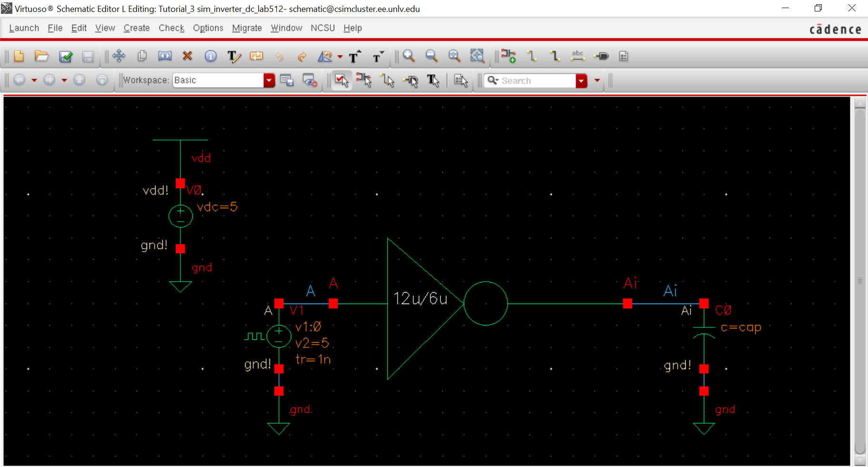The width and height of the screenshot is (868, 467).
Task: Toggle the instance selection filter
Action: click(x=364, y=81)
